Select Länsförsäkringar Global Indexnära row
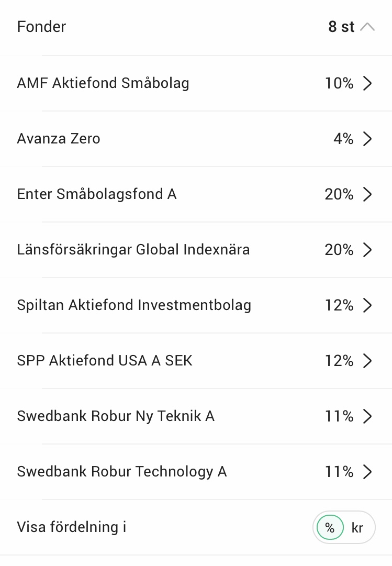 [133, 250]
